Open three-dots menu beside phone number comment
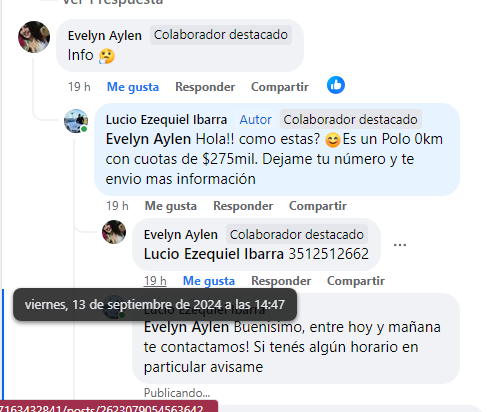Viewport: 498px width, 412px height. pyautogui.click(x=400, y=245)
